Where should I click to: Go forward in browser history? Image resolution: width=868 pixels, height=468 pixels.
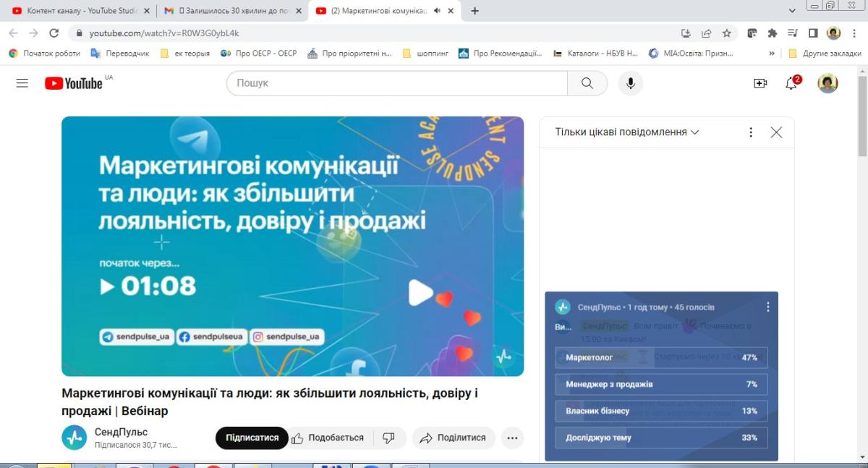[33, 33]
